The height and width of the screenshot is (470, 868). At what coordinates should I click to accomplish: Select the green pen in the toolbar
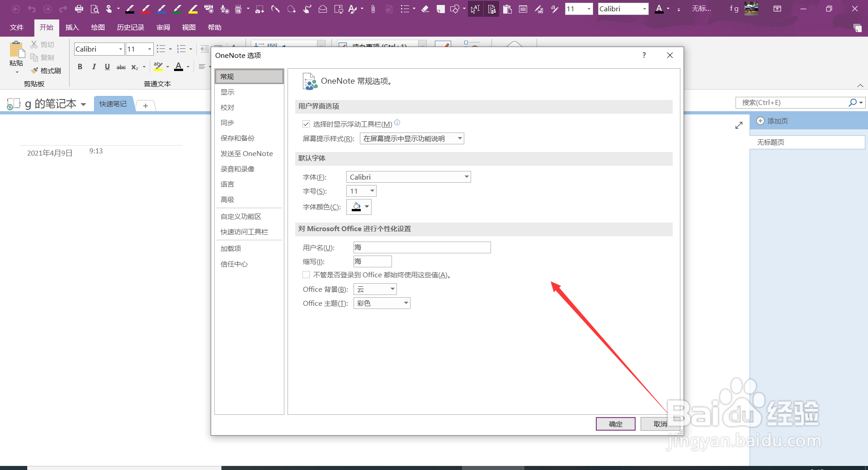click(177, 9)
